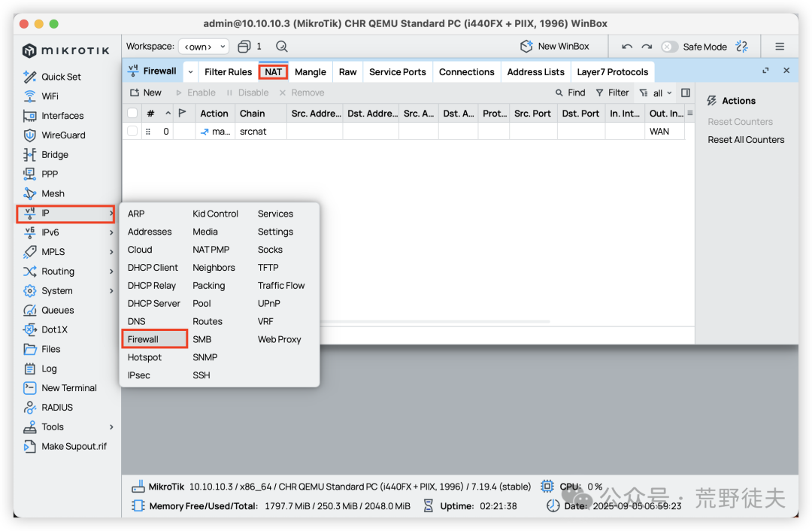This screenshot has height=531, width=812.
Task: Open the Service Ports tab
Action: [397, 72]
